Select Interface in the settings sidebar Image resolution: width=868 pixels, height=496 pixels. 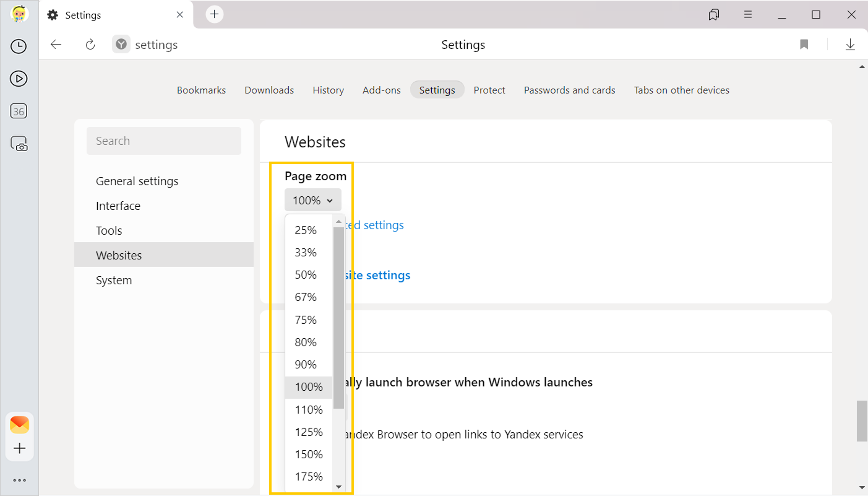(x=118, y=206)
